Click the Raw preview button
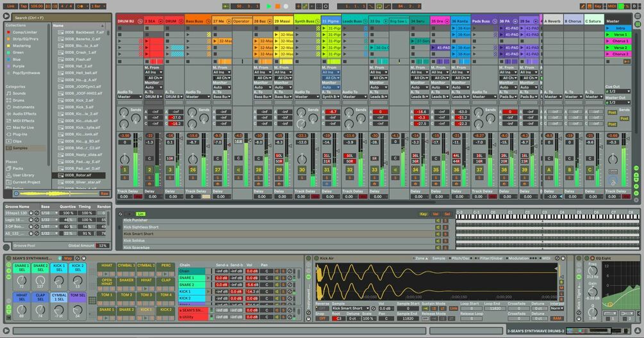This screenshot has height=338, width=644. (x=104, y=193)
